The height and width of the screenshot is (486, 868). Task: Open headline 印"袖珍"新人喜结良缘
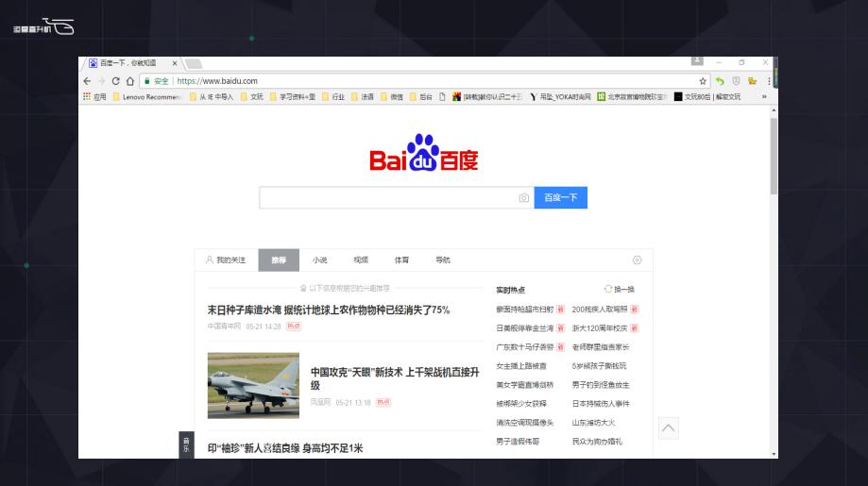tap(285, 448)
